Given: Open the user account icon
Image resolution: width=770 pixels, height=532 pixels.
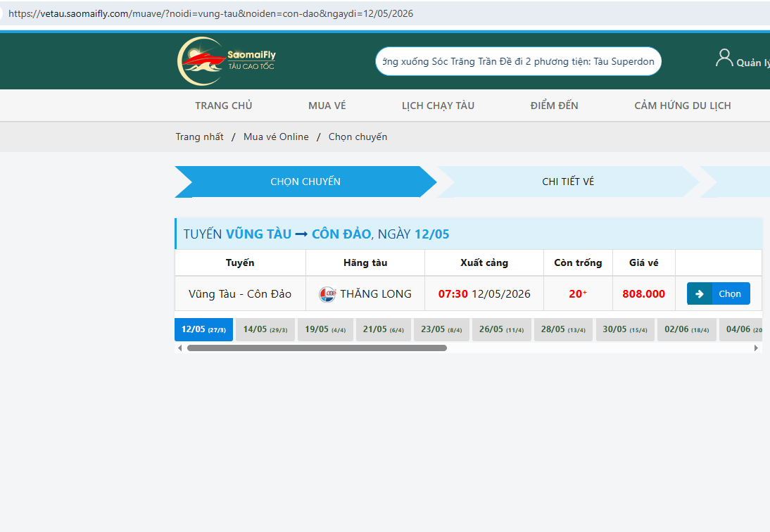Looking at the screenshot, I should click(724, 58).
